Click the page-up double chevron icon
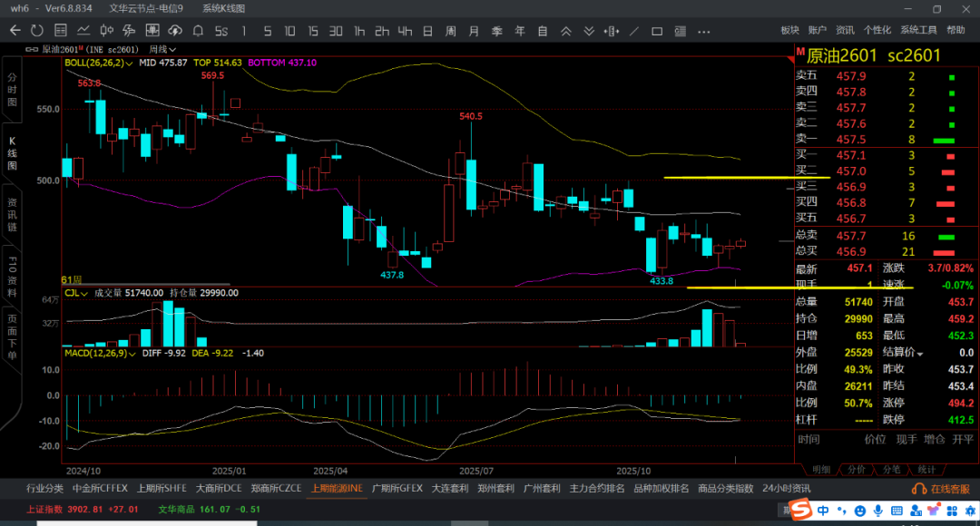Image resolution: width=980 pixels, height=526 pixels. click(565, 31)
